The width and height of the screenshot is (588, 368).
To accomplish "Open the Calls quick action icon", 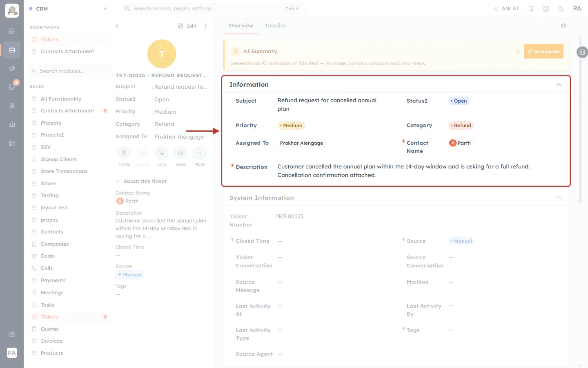I will point(162,153).
